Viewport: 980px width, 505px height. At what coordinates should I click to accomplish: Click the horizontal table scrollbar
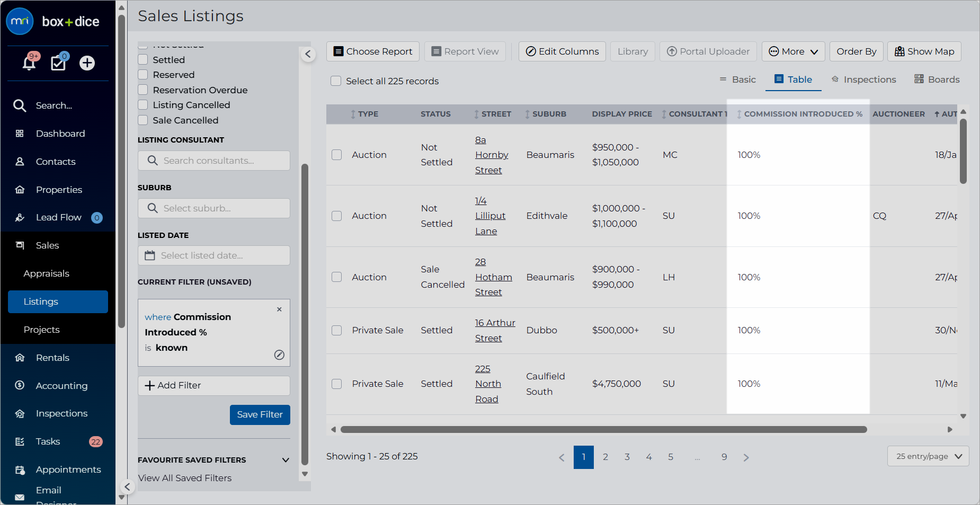(603, 430)
